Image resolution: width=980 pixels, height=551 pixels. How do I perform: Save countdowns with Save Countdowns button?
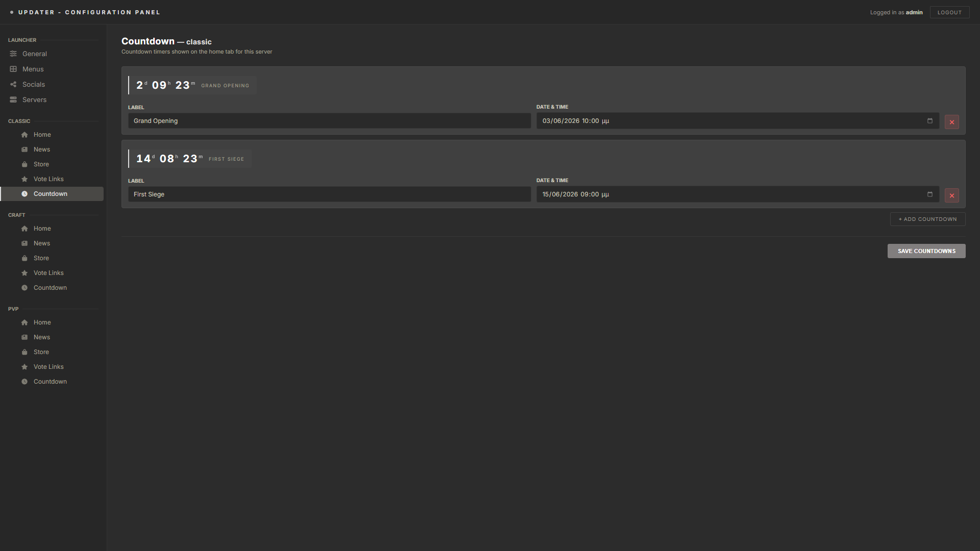click(x=926, y=251)
